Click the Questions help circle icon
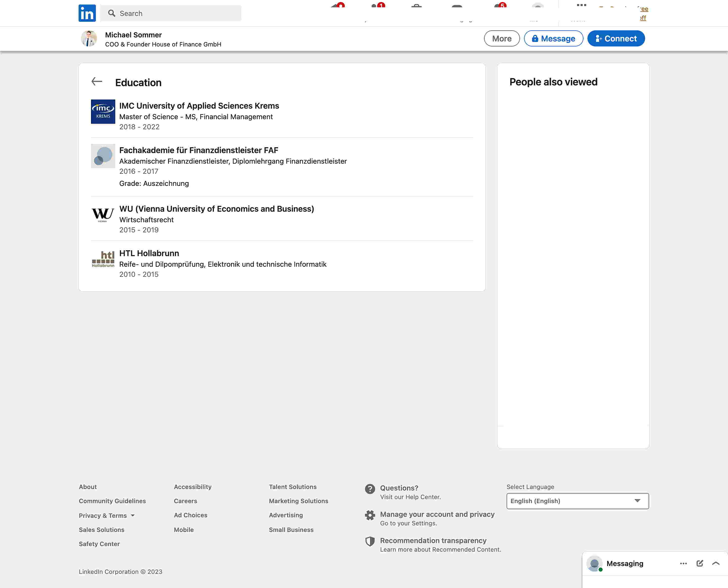The image size is (728, 588). tap(370, 489)
